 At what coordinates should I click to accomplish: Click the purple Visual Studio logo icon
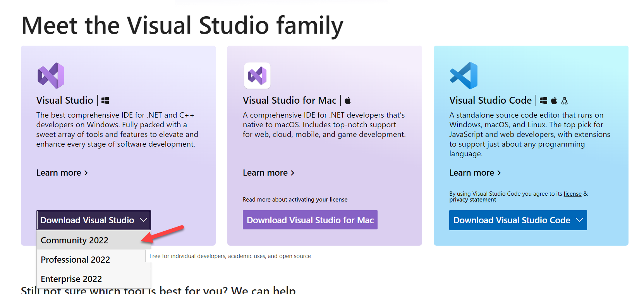(51, 75)
